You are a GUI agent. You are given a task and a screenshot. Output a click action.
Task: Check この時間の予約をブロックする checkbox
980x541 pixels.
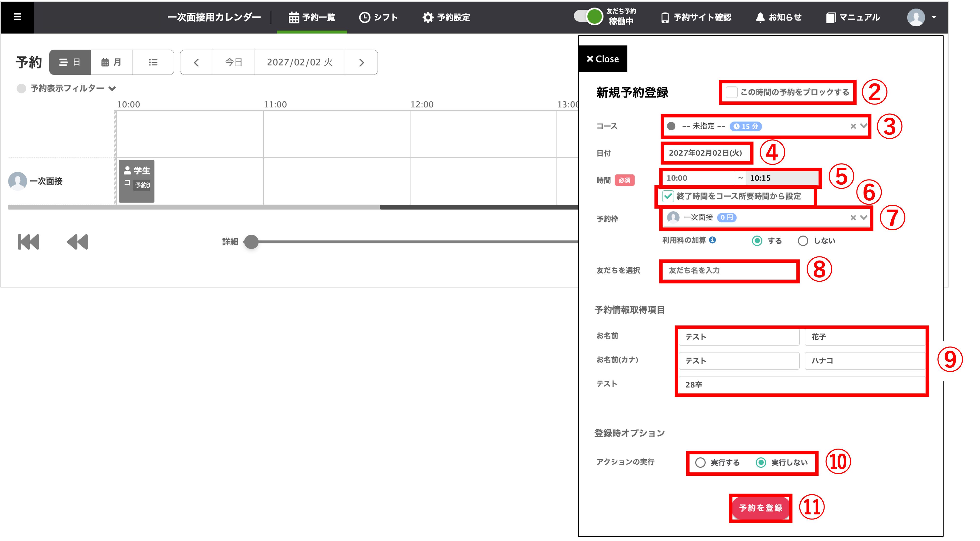click(731, 92)
